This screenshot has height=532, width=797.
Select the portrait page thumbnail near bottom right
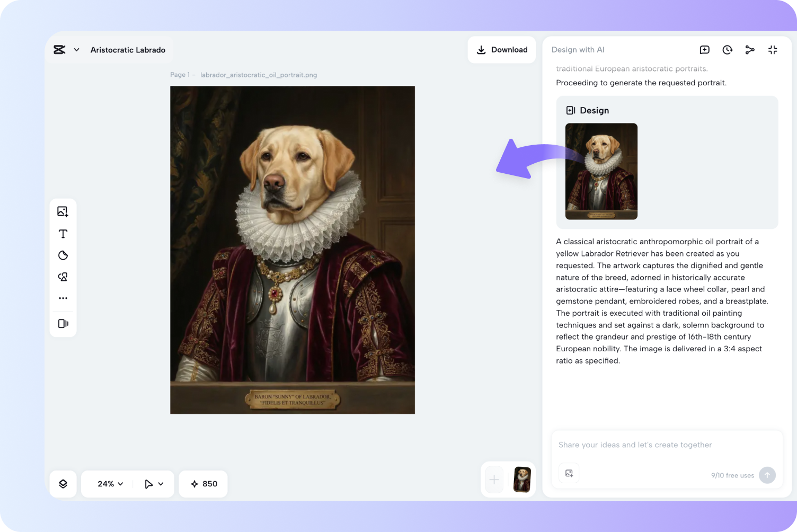[x=522, y=479]
